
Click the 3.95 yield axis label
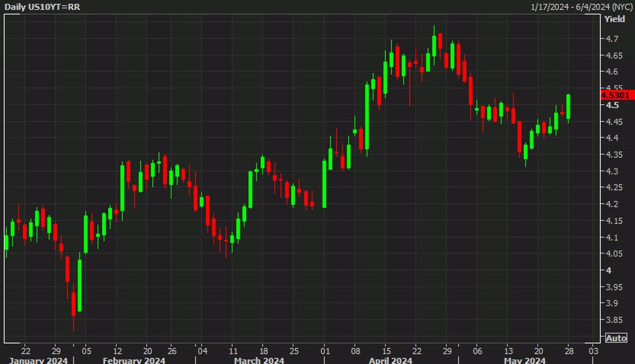pyautogui.click(x=614, y=287)
